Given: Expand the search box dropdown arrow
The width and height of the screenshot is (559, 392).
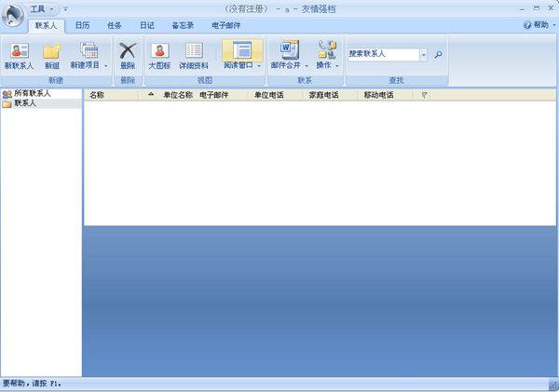Looking at the screenshot, I should pos(424,55).
